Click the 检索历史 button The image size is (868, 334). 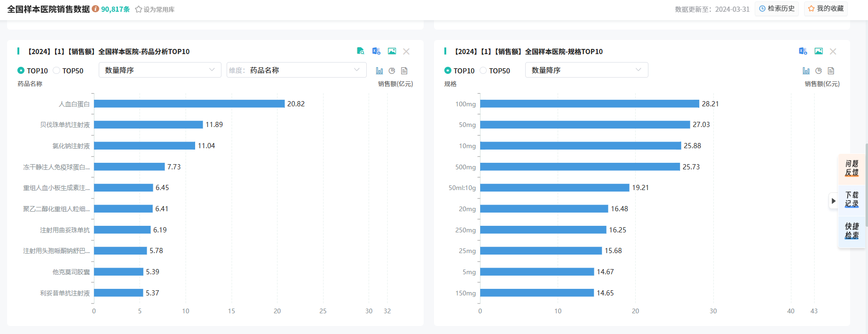coord(776,8)
